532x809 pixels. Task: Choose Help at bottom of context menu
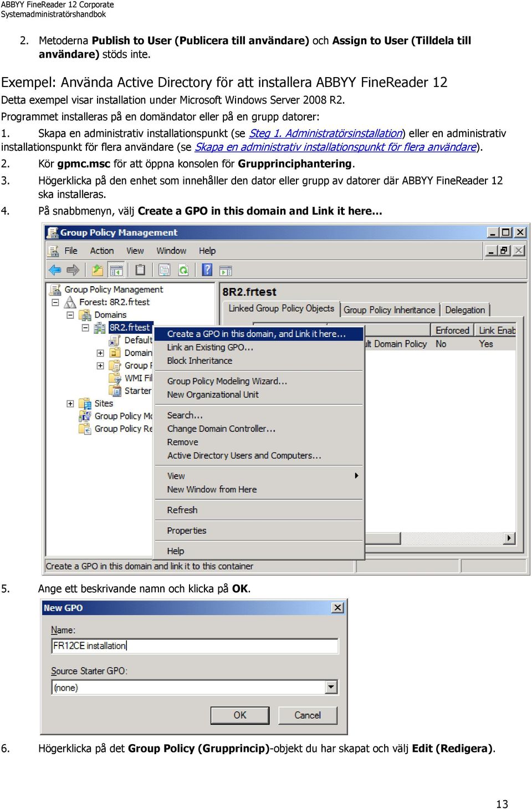tap(259, 551)
